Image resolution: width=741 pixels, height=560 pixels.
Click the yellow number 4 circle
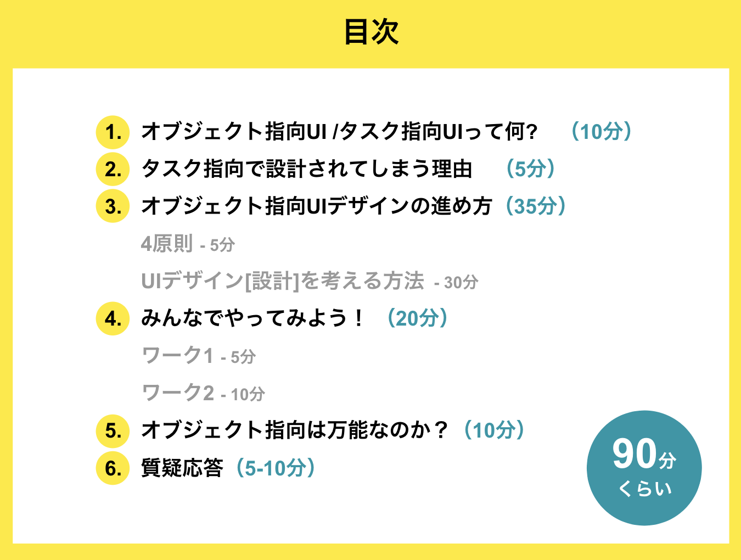[113, 318]
